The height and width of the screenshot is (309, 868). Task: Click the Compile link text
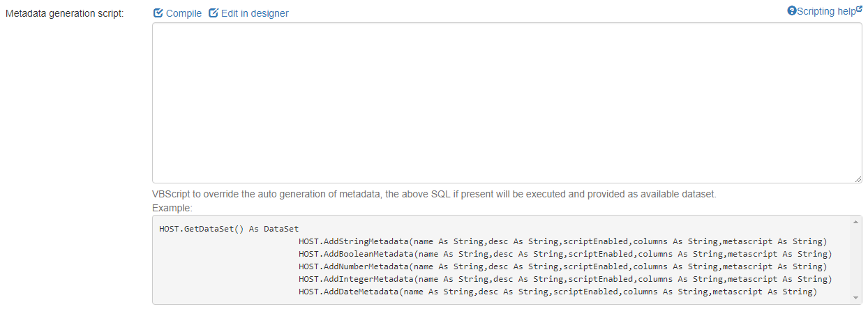[184, 13]
